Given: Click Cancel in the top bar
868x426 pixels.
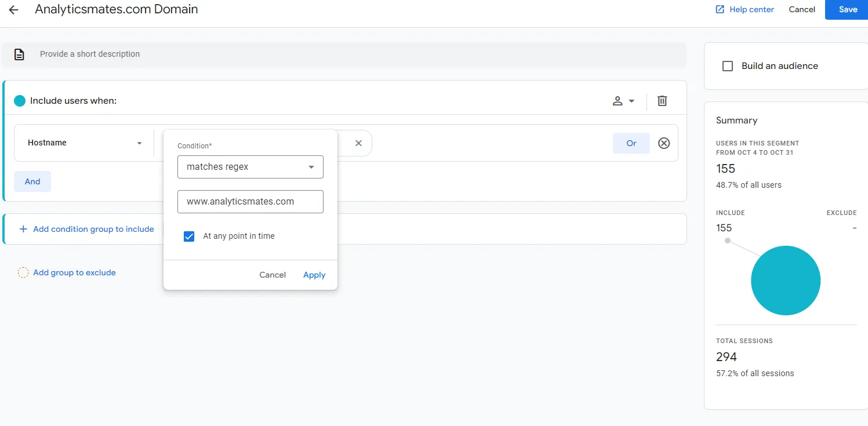Looking at the screenshot, I should pyautogui.click(x=802, y=9).
